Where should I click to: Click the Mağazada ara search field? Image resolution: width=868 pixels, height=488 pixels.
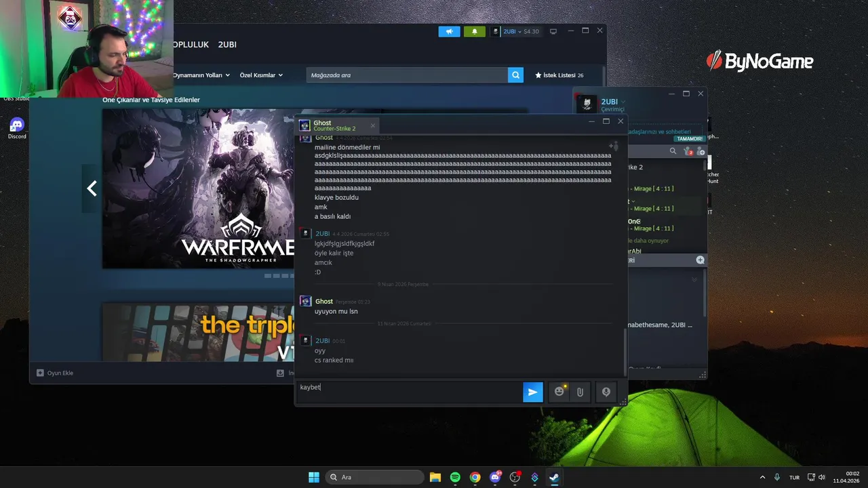407,75
